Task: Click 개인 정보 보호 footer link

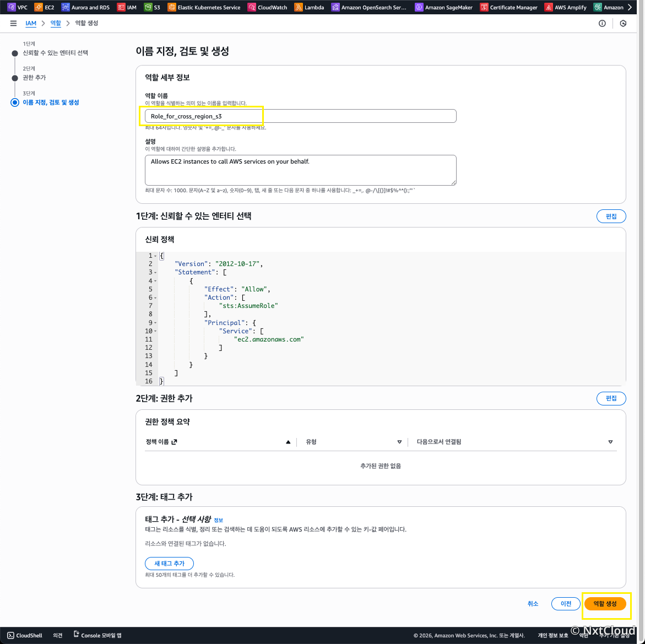Action: (553, 635)
